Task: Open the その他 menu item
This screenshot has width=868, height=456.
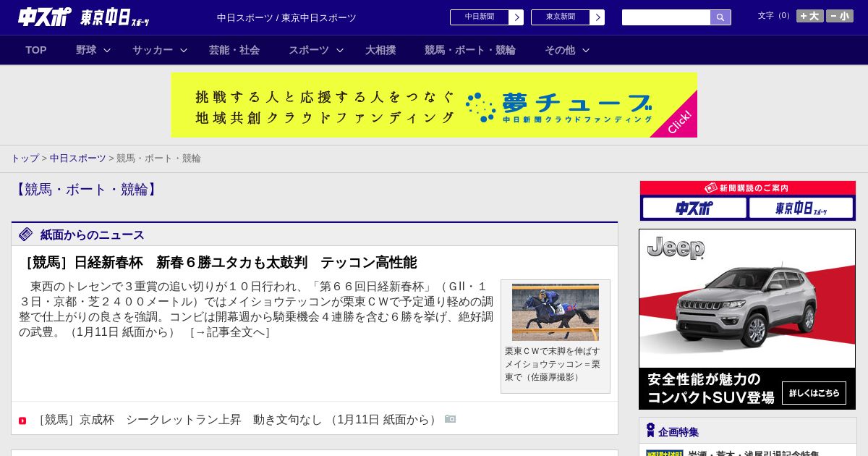Action: pos(560,50)
